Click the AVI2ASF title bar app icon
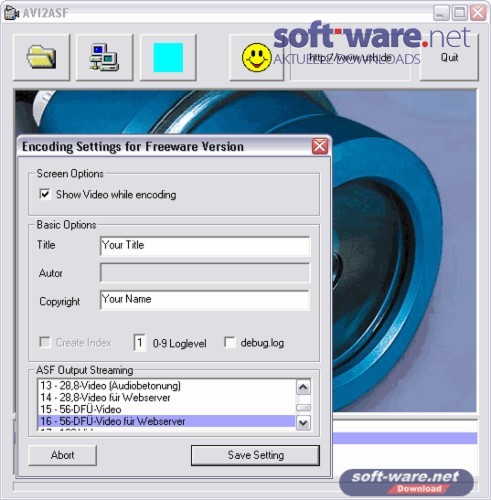Screen dimensions: 491x500 (11, 13)
